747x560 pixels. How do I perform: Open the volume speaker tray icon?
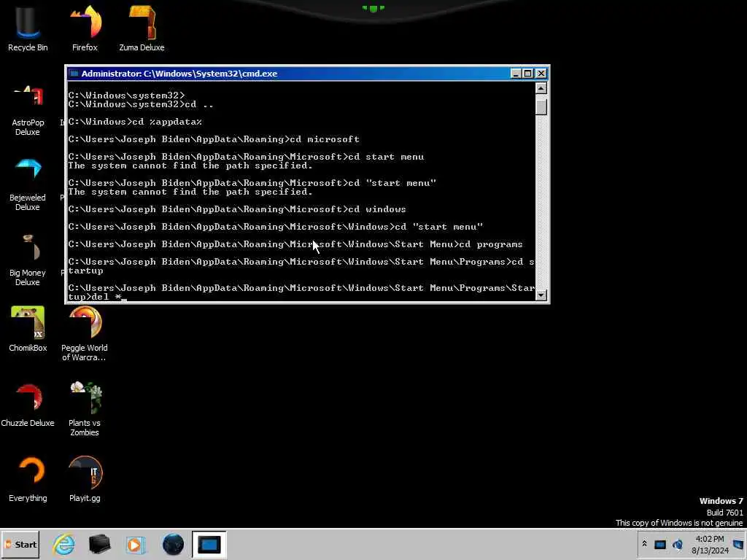click(x=677, y=544)
